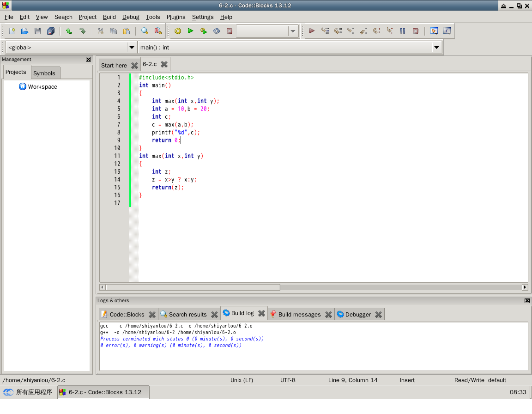Switch to the Symbols tab

44,73
